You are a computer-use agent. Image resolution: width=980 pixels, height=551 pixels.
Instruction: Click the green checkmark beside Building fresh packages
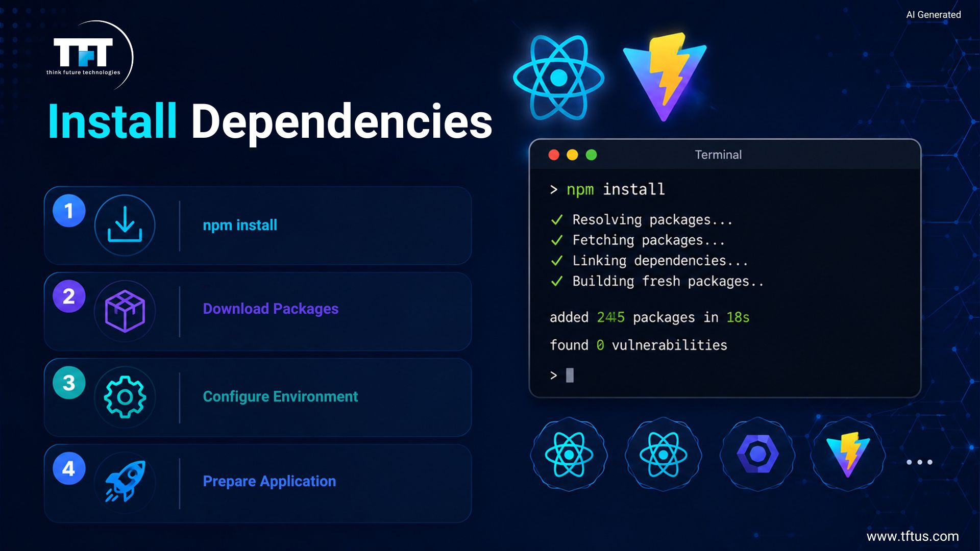[557, 281]
